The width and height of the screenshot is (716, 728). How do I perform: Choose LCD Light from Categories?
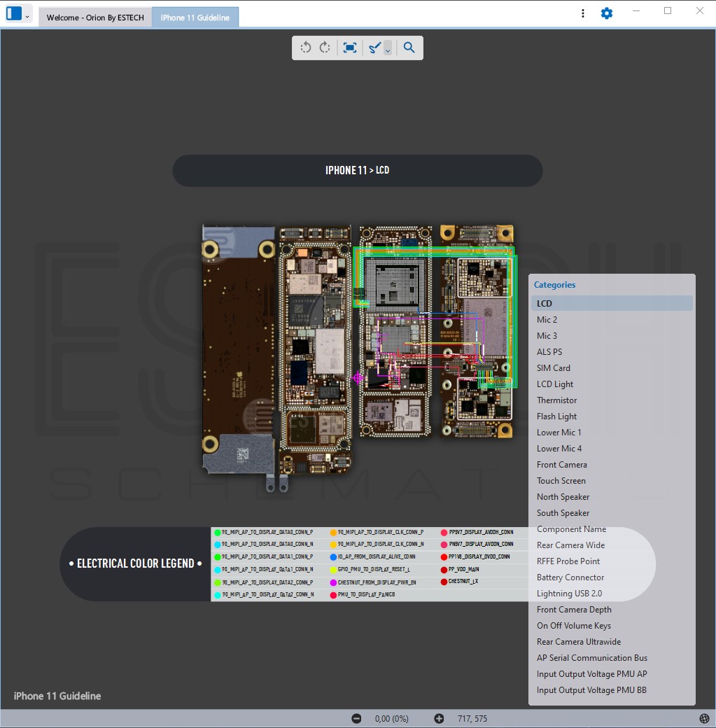555,384
